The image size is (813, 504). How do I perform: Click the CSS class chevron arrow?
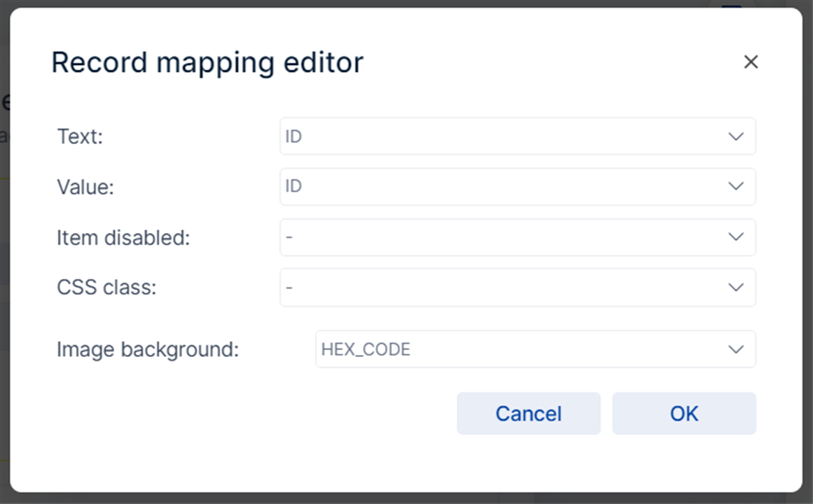pyautogui.click(x=735, y=287)
